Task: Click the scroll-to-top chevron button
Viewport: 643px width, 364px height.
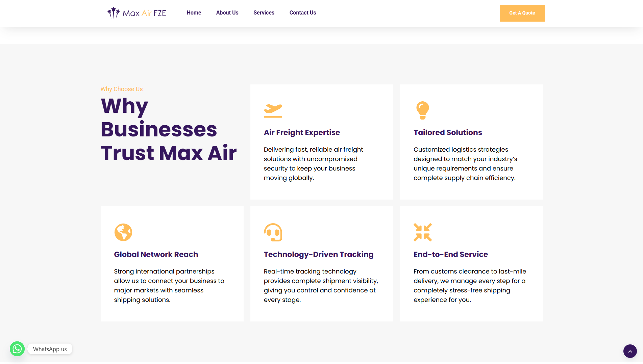Action: coord(630,351)
